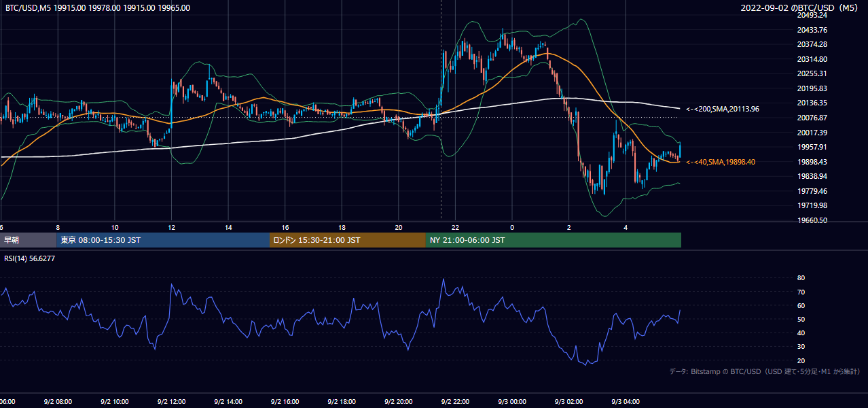Click RSI axis level 30

pos(801,346)
